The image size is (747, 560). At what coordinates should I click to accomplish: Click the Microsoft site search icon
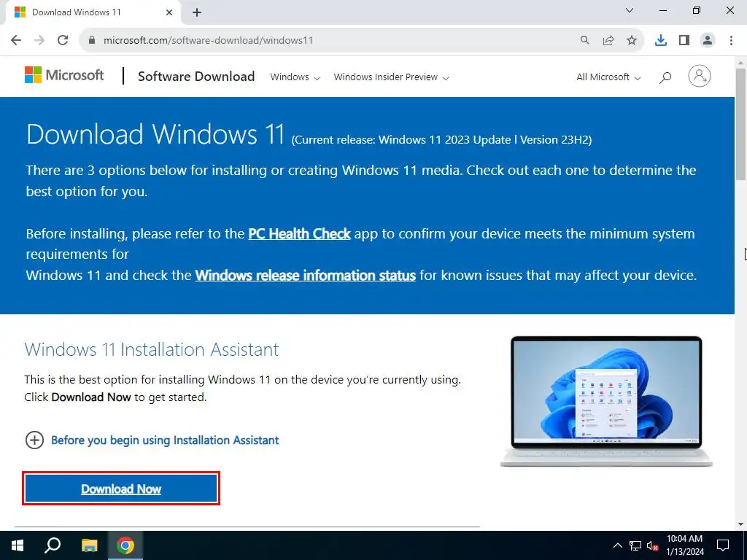click(665, 77)
